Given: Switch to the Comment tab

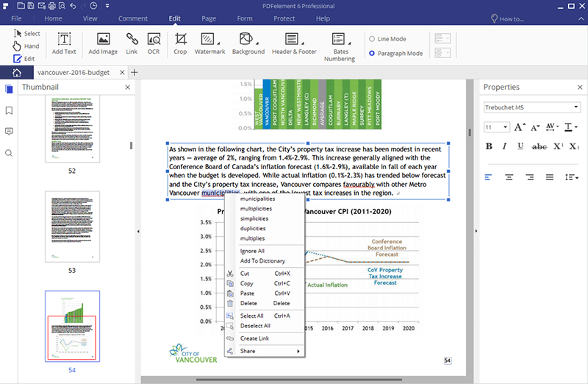Looking at the screenshot, I should [133, 18].
